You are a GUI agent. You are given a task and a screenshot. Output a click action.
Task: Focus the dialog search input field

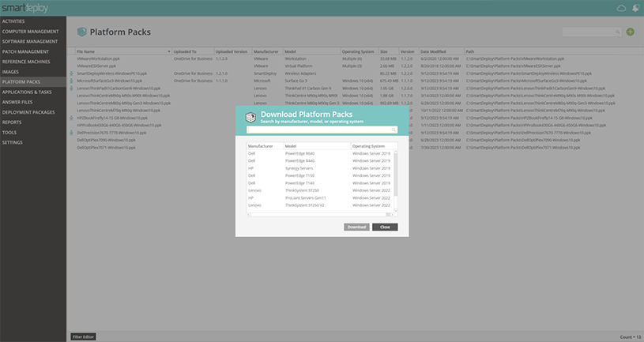click(322, 130)
